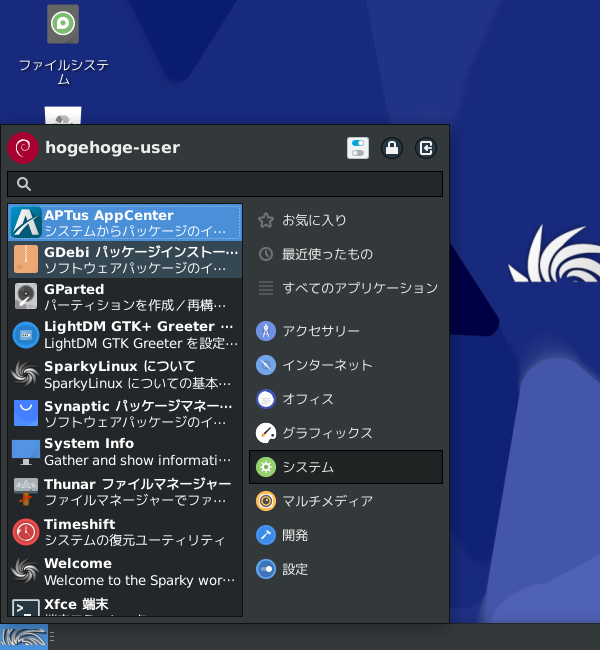The height and width of the screenshot is (650, 600).
Task: Select the システム category
Action: (346, 467)
